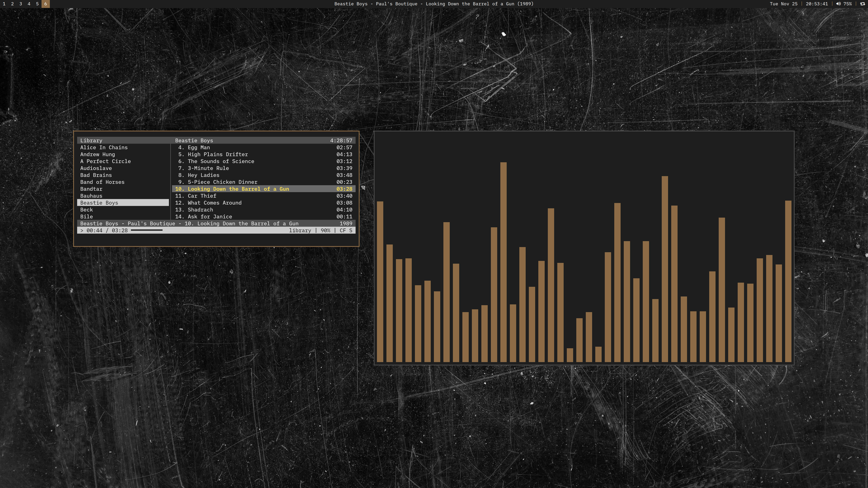Click the playback progress bar
868x488 pixels.
(147, 230)
